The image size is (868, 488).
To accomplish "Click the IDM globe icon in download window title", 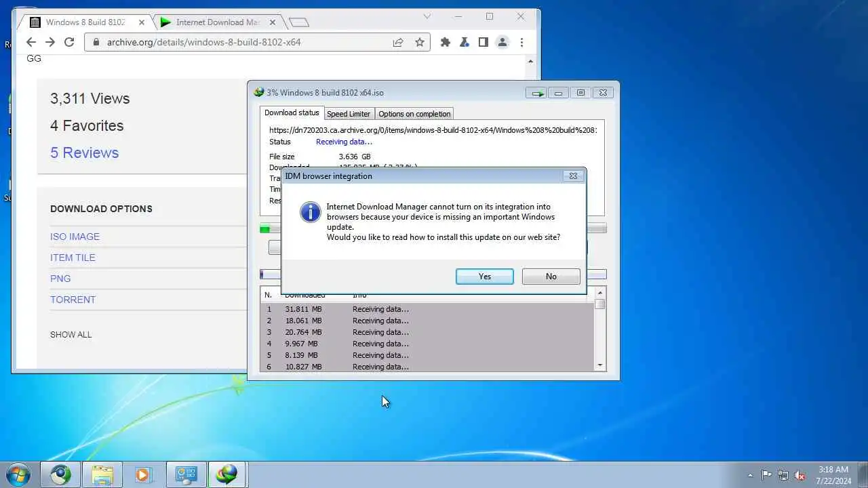I will 258,93.
